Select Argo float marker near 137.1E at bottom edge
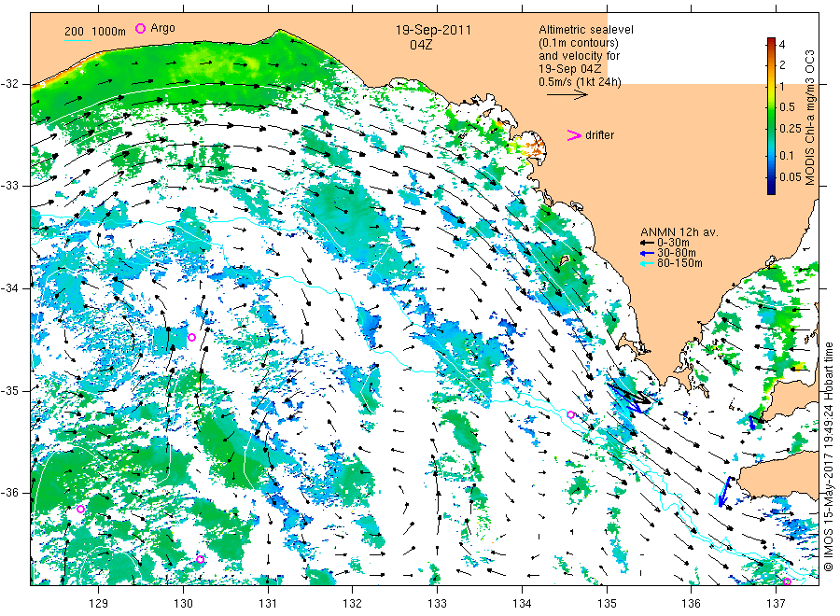 [x=787, y=581]
